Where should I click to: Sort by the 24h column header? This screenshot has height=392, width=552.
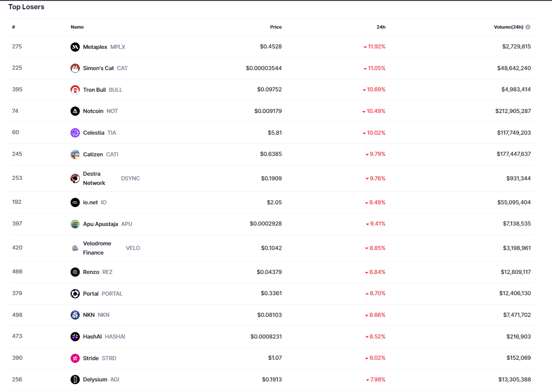click(381, 27)
